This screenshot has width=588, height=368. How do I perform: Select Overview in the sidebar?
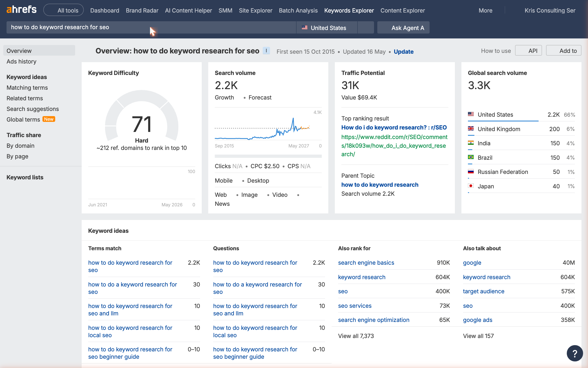pos(39,51)
